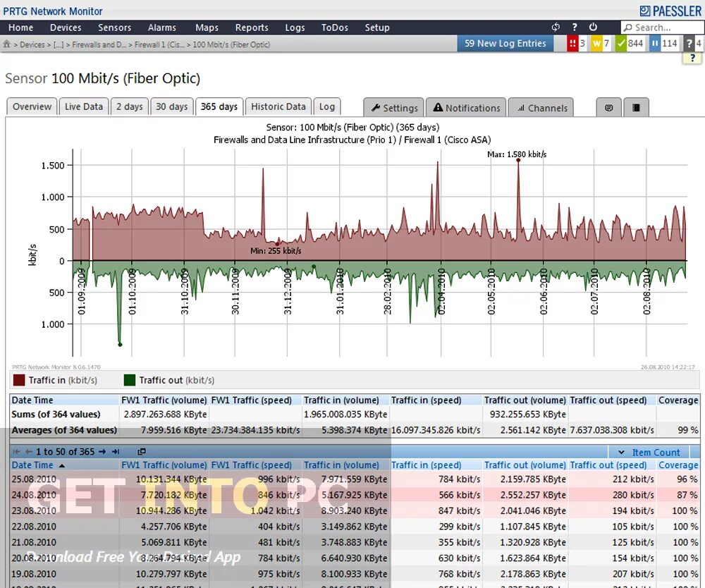
Task: Switch to the Live Data tab
Action: 84,106
